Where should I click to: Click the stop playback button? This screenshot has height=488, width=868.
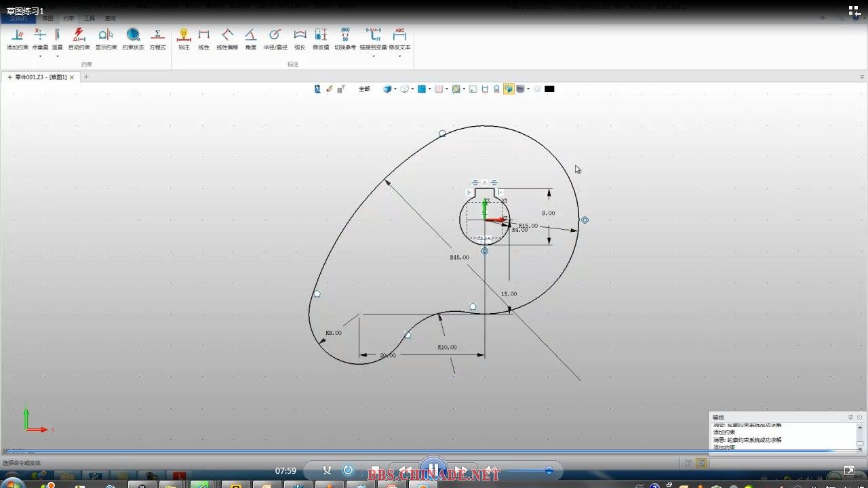(x=375, y=470)
